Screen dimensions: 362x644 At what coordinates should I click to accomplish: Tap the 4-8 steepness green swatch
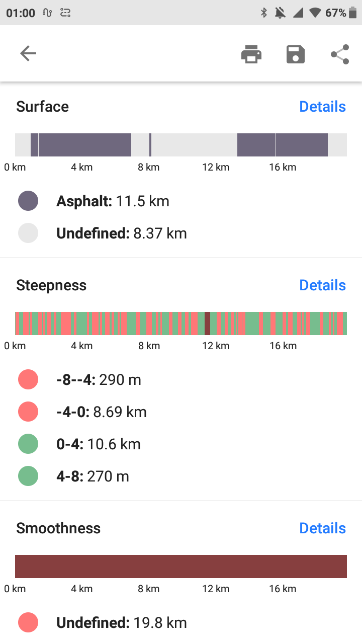pyautogui.click(x=28, y=476)
